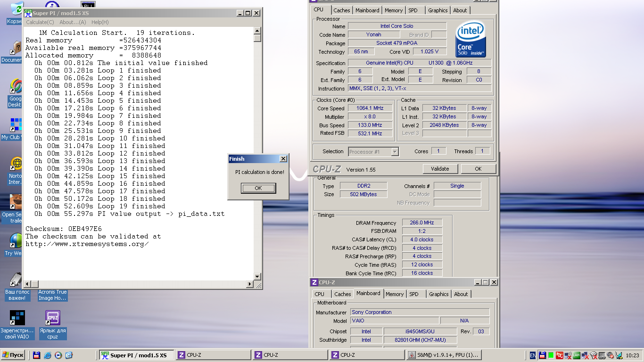Click the CPU-Z Mainboard window title icon

(x=314, y=282)
